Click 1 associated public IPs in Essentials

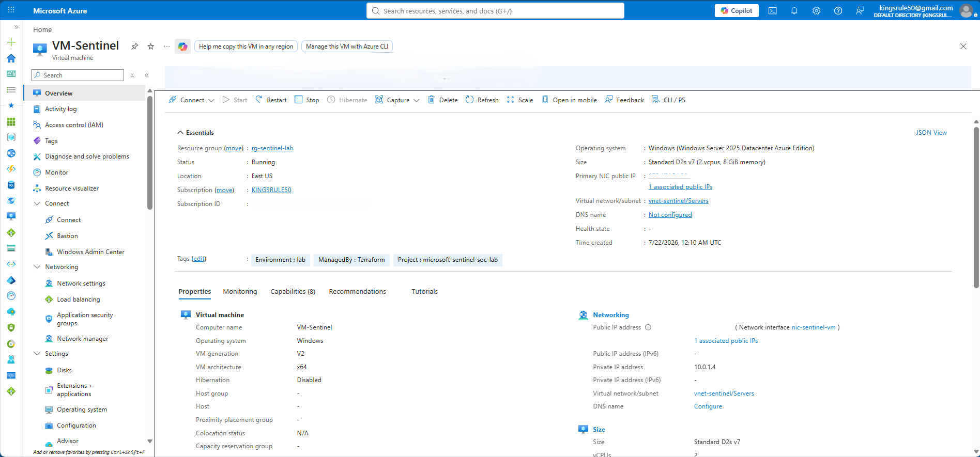click(680, 187)
